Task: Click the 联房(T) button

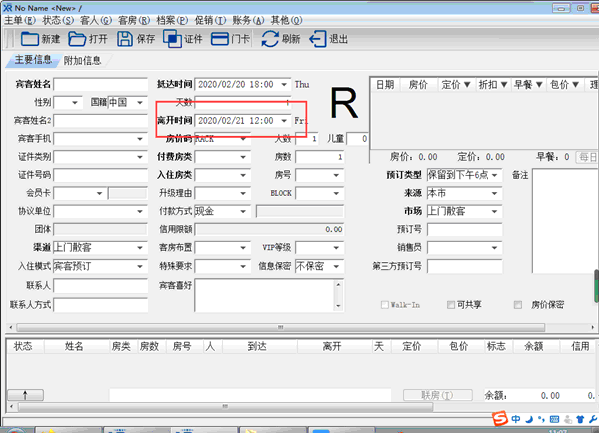Action: coord(438,395)
